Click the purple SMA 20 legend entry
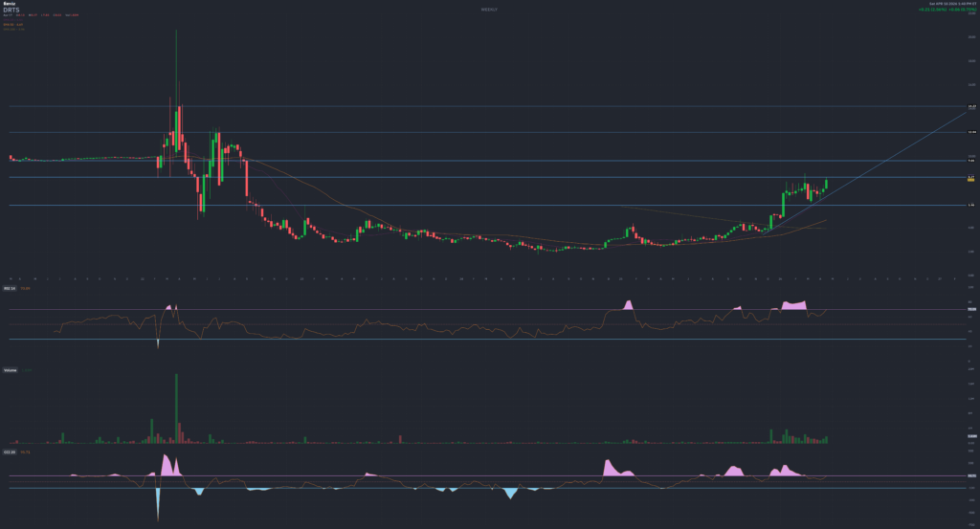The height and width of the screenshot is (529, 980). [13, 20]
